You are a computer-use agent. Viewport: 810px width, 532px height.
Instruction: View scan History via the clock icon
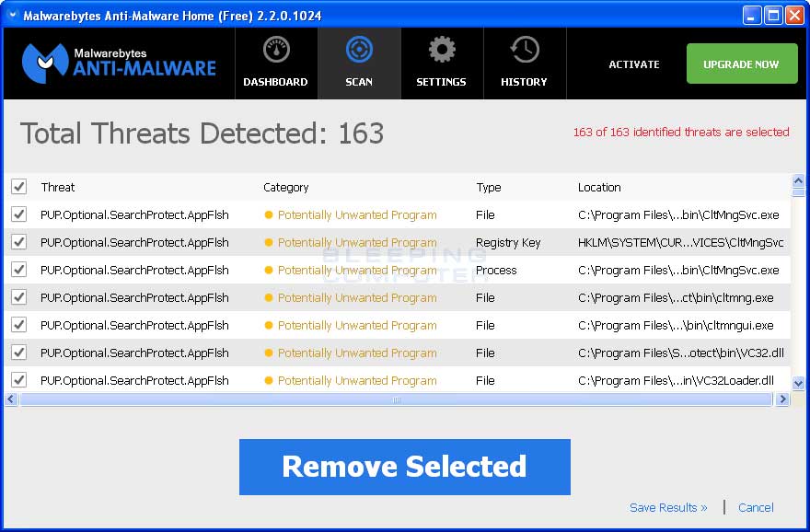[x=524, y=51]
